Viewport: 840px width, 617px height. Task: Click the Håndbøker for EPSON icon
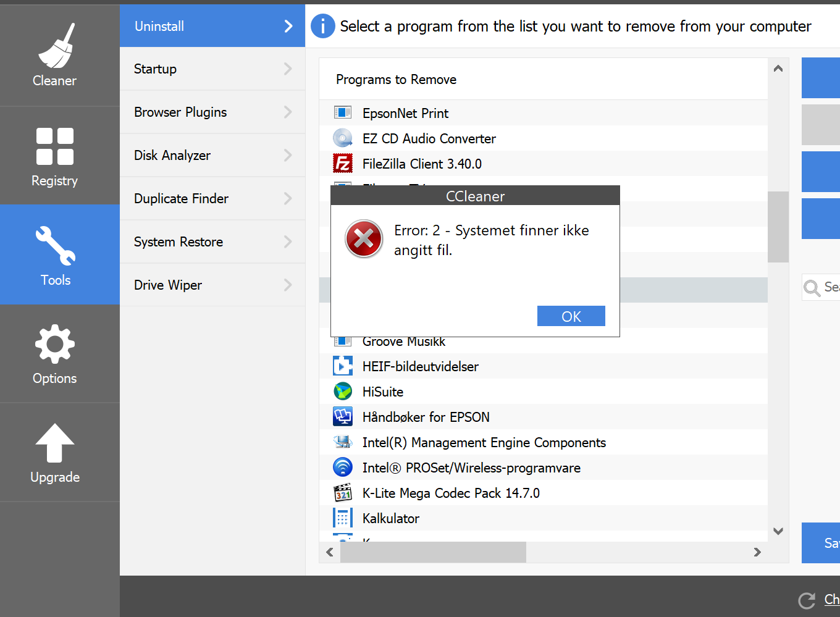pyautogui.click(x=343, y=416)
